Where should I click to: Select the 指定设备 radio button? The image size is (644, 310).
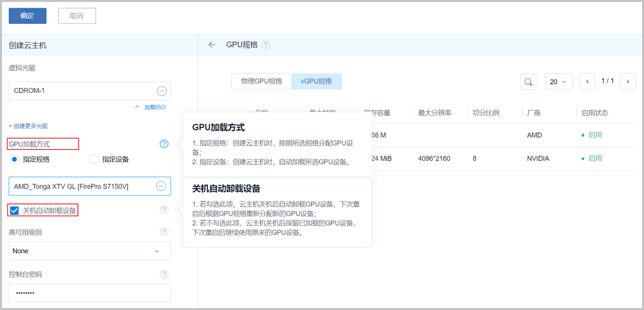(93, 159)
